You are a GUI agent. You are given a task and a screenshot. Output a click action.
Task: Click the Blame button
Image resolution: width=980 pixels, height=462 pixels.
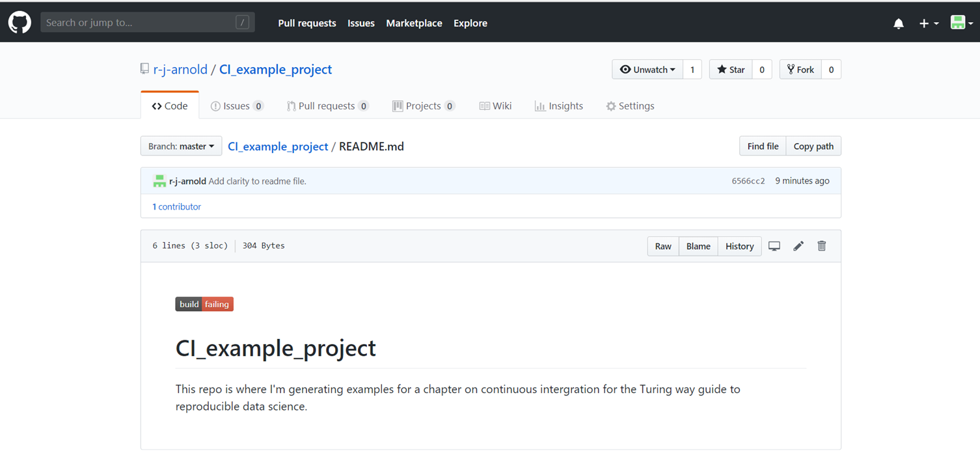click(698, 246)
